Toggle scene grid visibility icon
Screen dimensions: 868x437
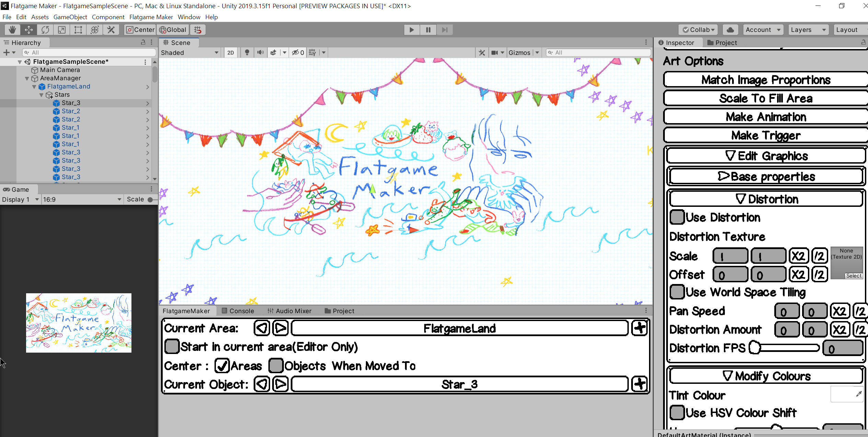[312, 52]
